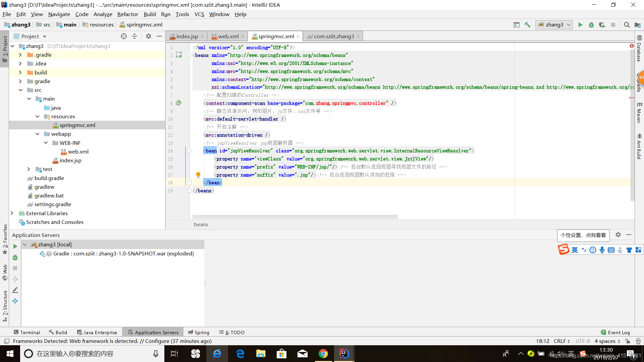The height and width of the screenshot is (362, 644).
Task: Open the zhang3 run configuration dropdown
Action: coord(554,25)
